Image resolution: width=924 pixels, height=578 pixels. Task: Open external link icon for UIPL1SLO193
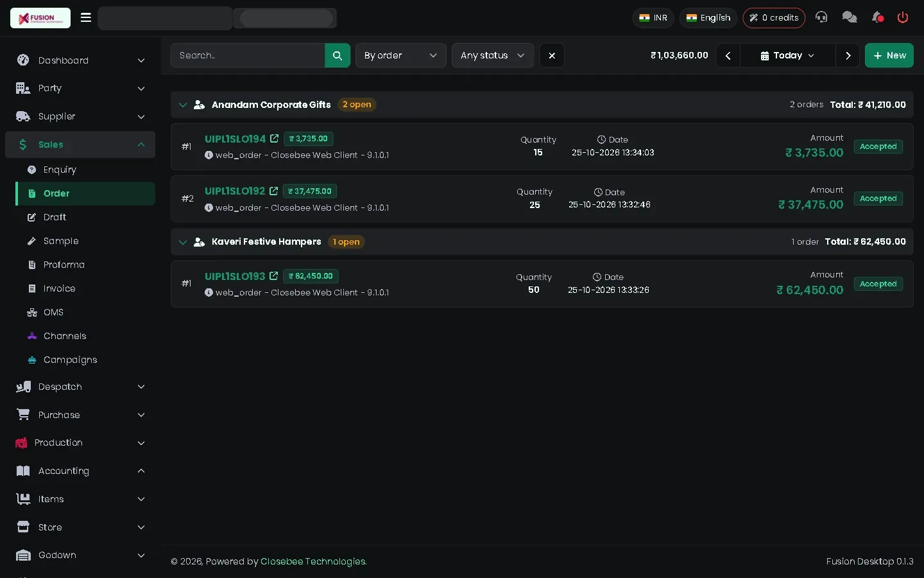pos(273,276)
